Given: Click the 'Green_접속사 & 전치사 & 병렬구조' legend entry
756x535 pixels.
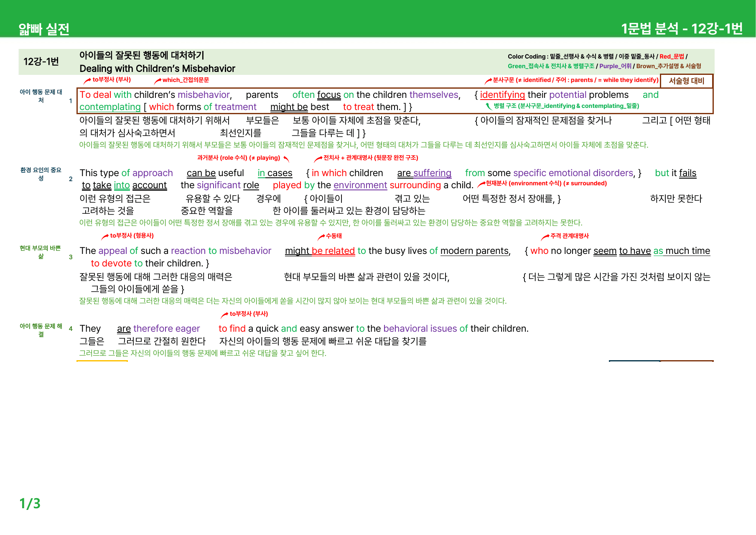Looking at the screenshot, I should coord(551,66).
